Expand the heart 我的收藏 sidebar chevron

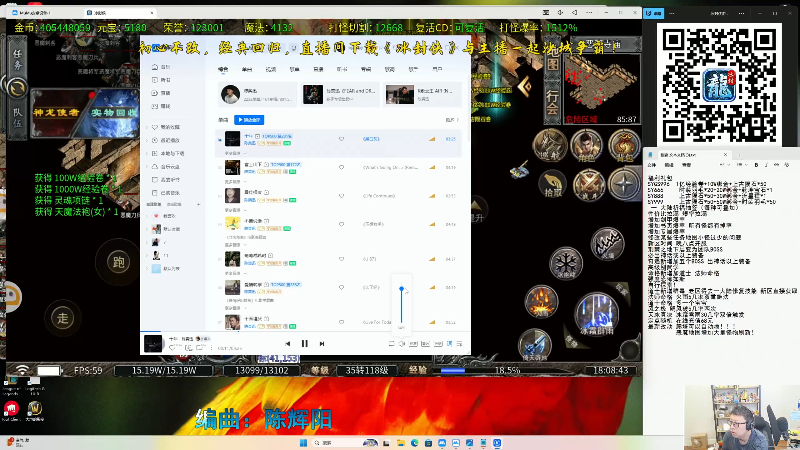click(147, 127)
